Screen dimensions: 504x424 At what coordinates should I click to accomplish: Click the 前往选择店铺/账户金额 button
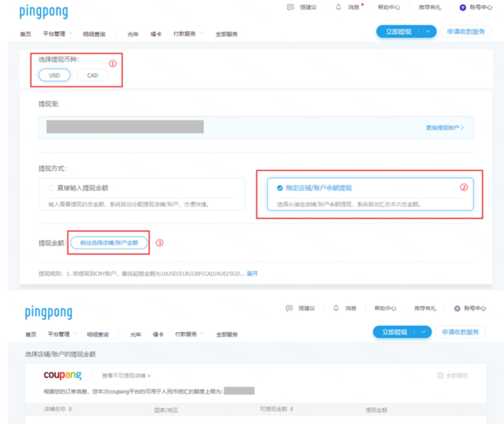[109, 243]
